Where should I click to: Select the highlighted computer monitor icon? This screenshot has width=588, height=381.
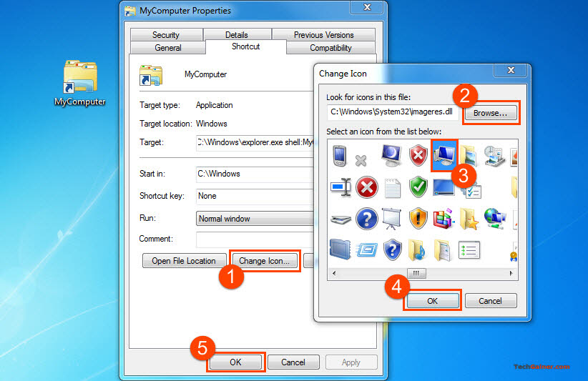point(444,154)
